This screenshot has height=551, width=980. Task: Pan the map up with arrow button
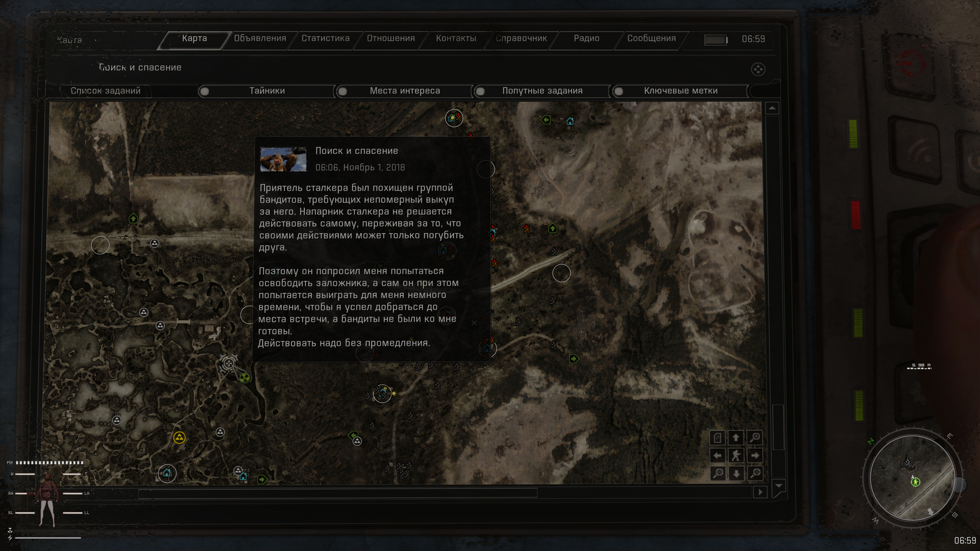click(736, 437)
